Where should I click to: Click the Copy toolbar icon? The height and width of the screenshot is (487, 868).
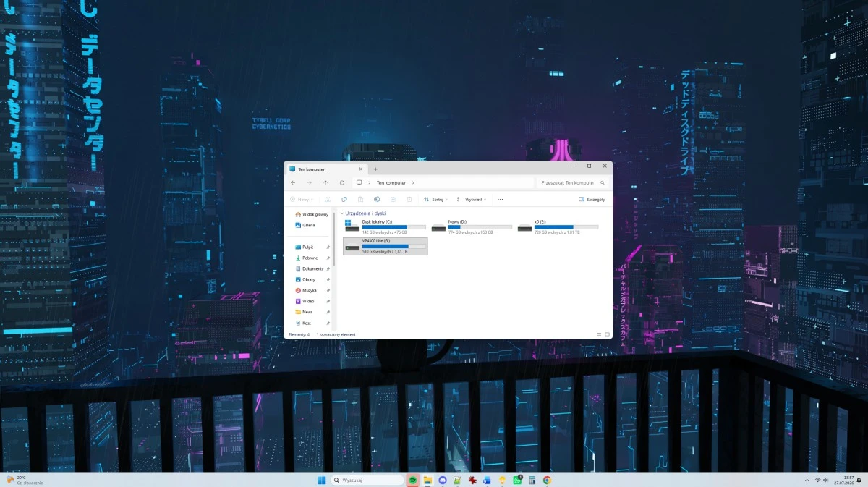click(x=344, y=199)
